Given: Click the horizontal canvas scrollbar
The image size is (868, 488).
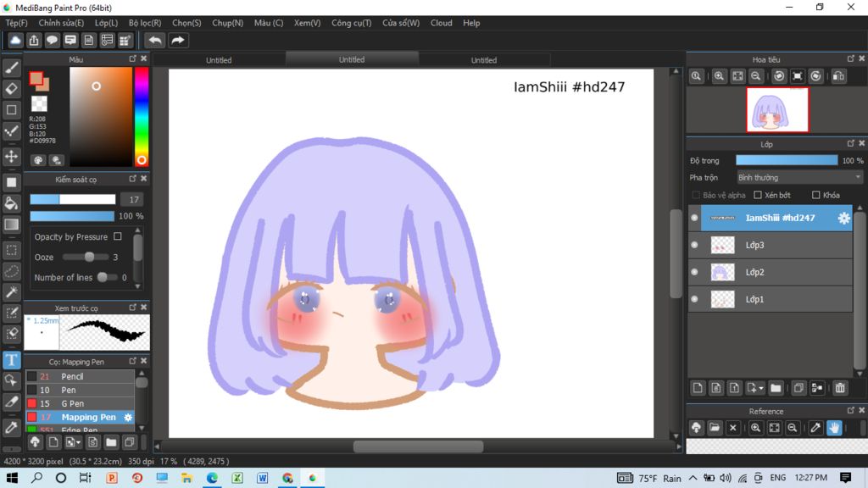Looking at the screenshot, I should coord(418,446).
